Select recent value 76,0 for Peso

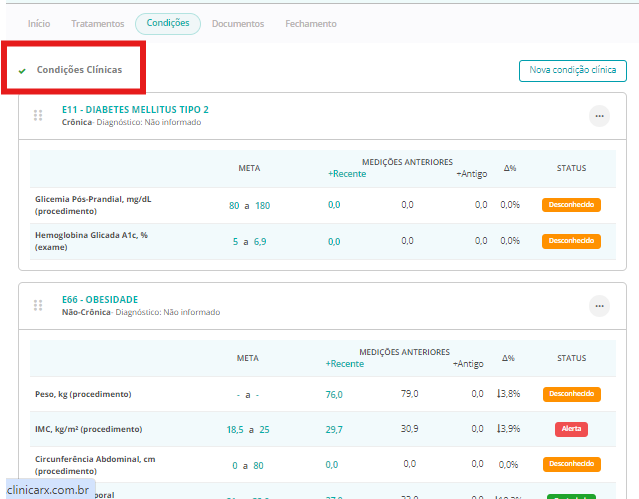pos(334,394)
